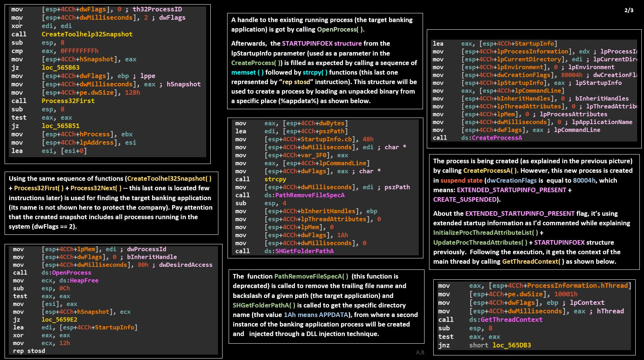Click the ds:SHGetFolderPathA call

(299, 251)
